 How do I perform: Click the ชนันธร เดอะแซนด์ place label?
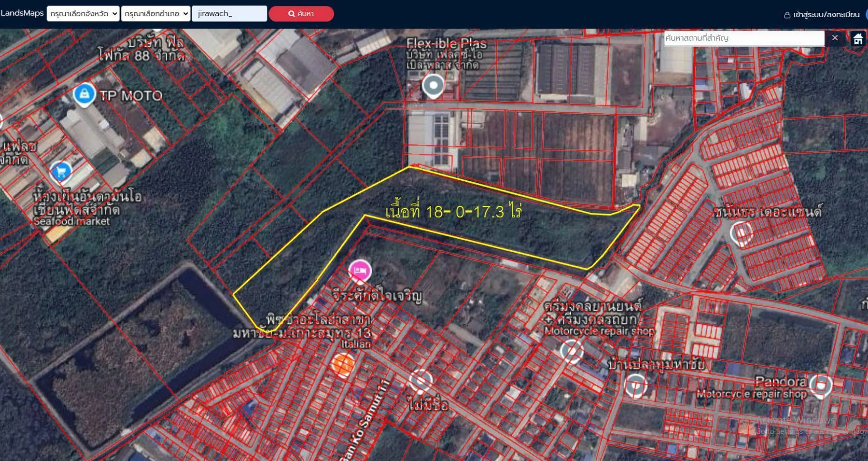click(x=768, y=212)
